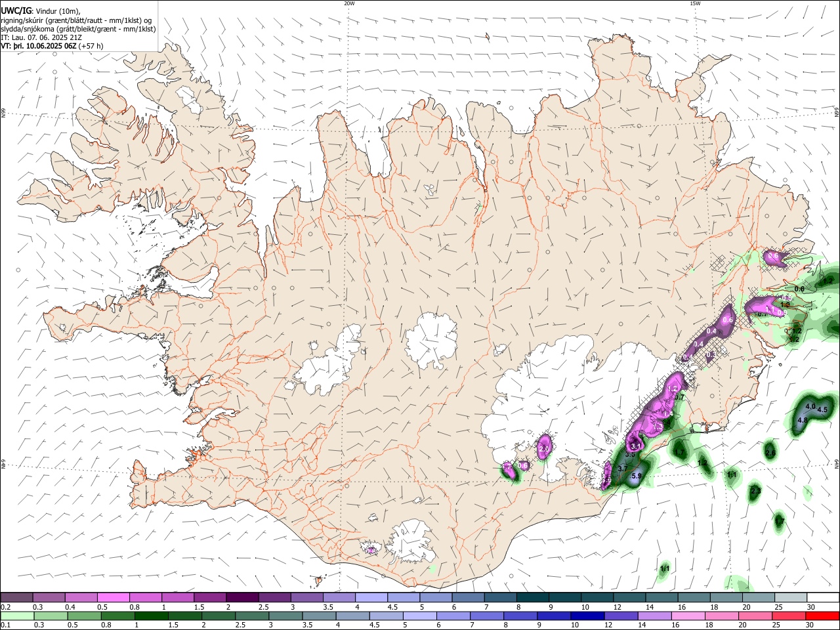The height and width of the screenshot is (630, 840).
Task: Click the white swatch ending the top legend row
Action: click(x=822, y=597)
